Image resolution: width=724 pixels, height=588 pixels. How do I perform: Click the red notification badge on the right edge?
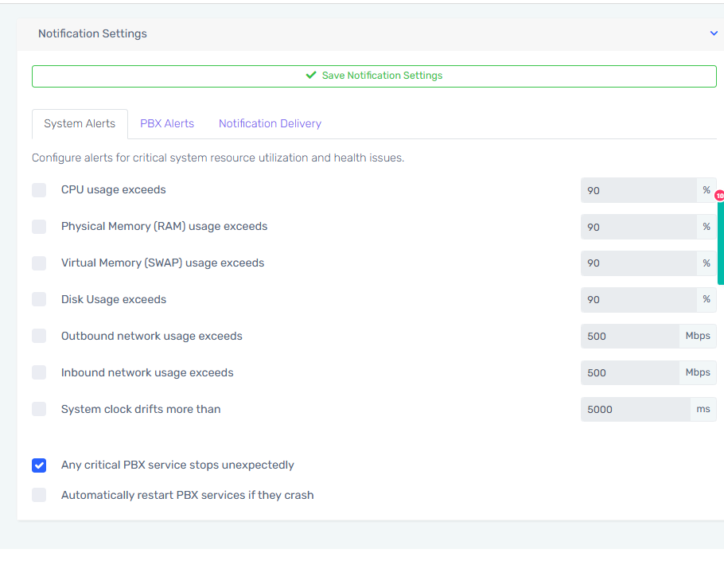click(x=719, y=195)
